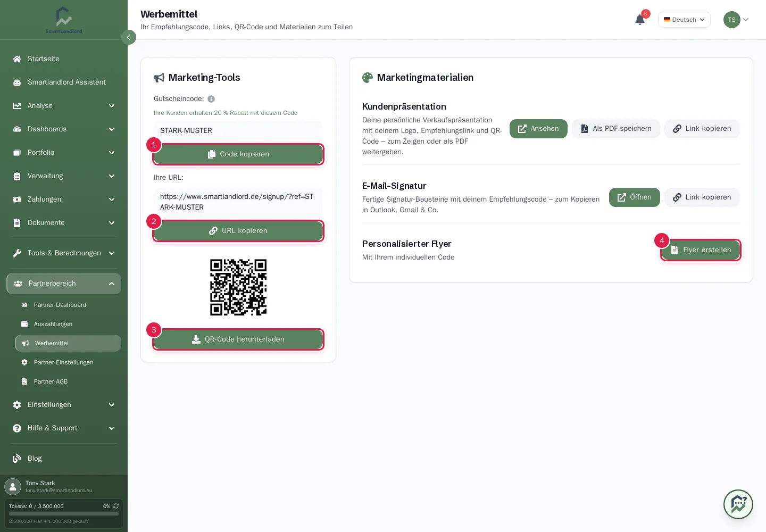Viewport: 766px width, 532px height.
Task: Expand the Portfolio section chevron
Action: click(x=112, y=153)
